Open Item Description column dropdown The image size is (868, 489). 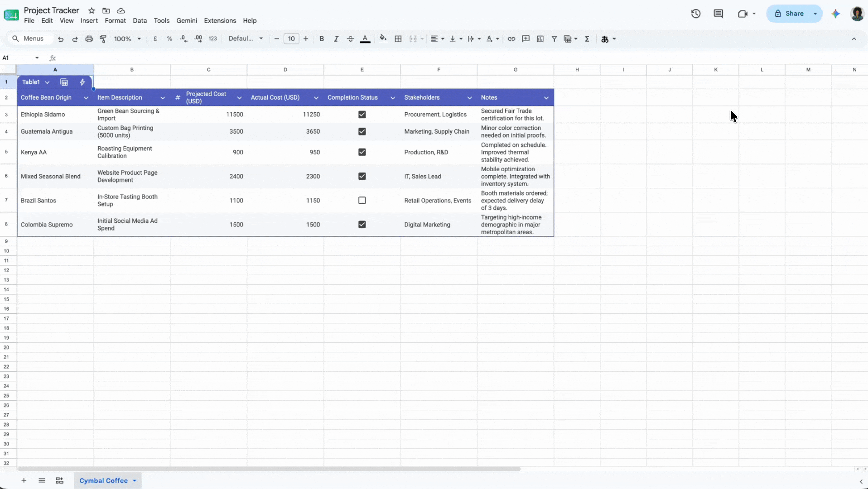pos(163,98)
